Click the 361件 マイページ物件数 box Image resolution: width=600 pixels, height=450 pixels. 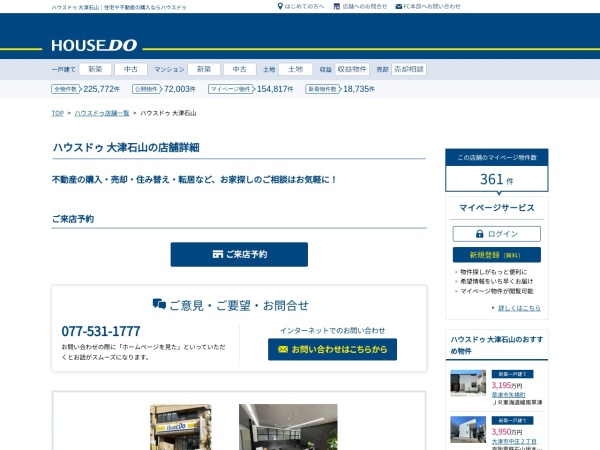click(497, 170)
